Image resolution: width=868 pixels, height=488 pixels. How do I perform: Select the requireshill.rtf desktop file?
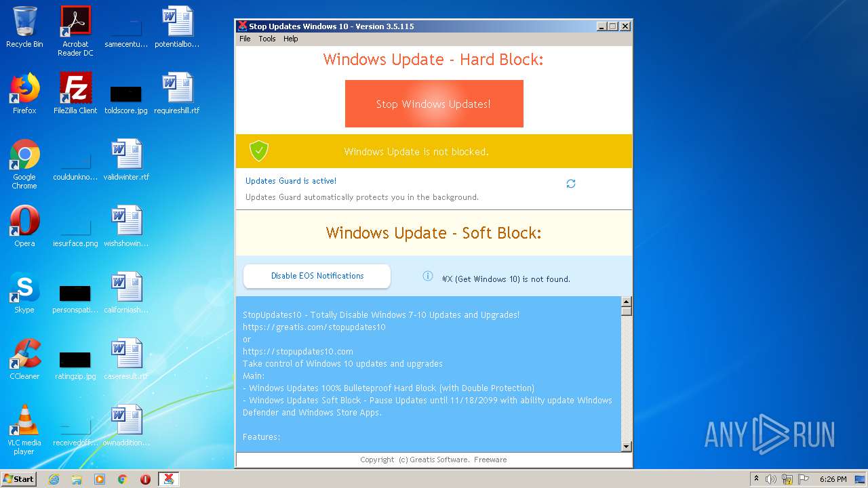[177, 94]
